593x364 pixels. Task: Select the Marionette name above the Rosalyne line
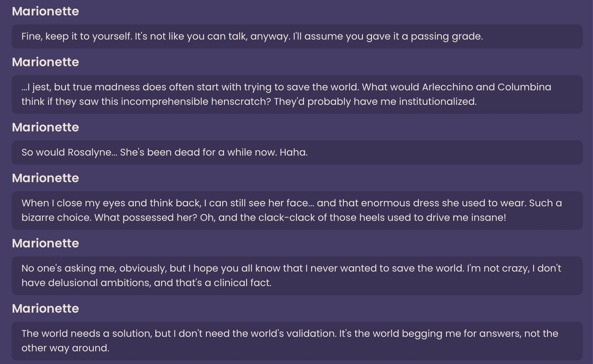[x=45, y=127]
